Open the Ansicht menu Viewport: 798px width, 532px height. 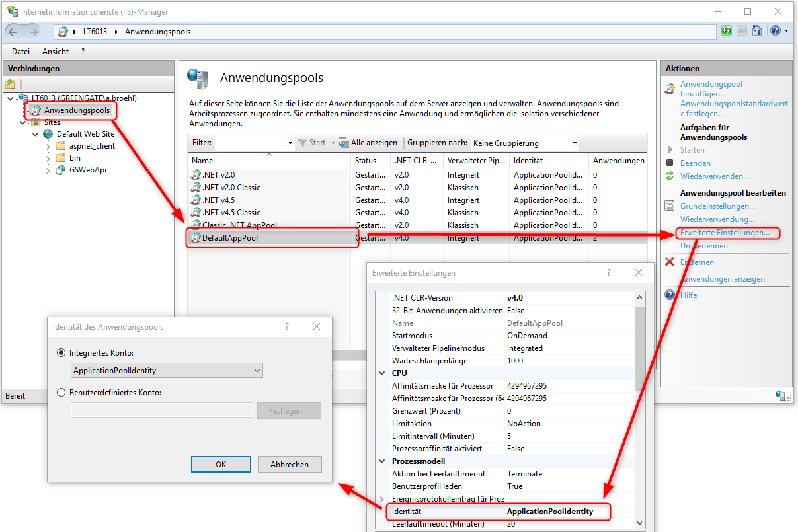56,51
